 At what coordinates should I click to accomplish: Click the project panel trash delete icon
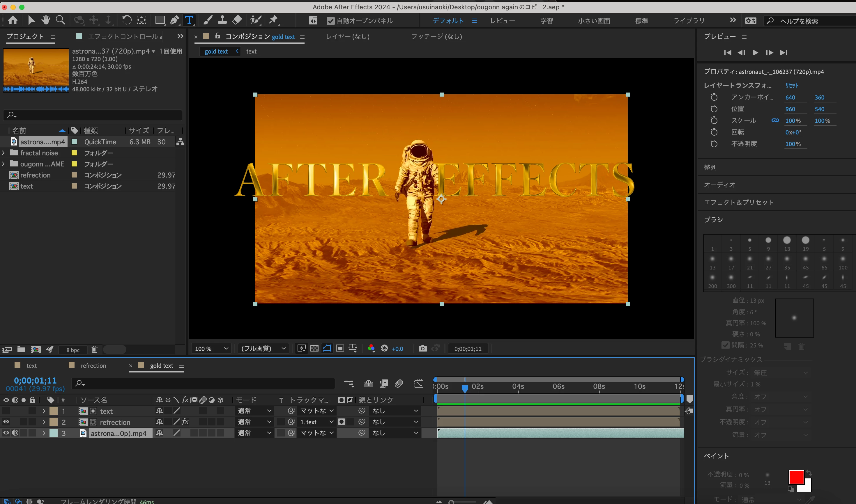94,349
